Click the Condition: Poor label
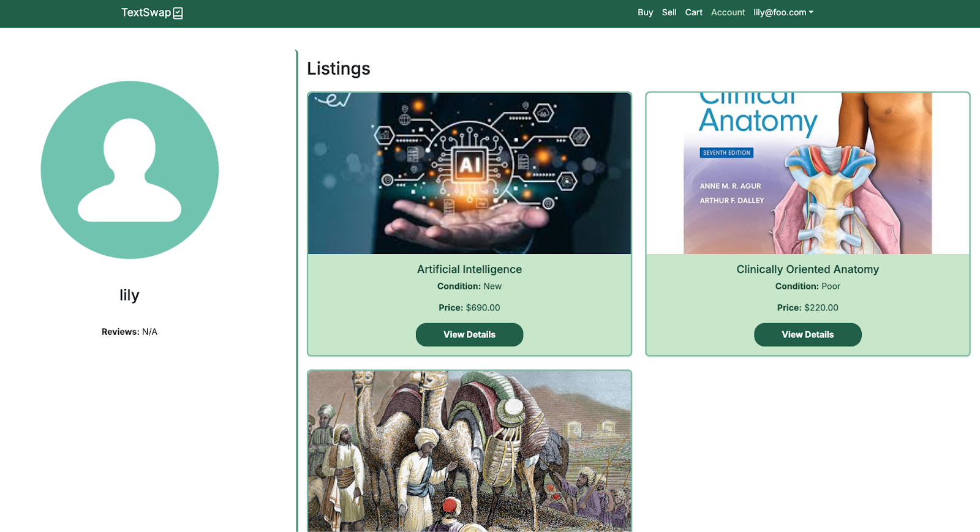The height and width of the screenshot is (532, 980). (807, 287)
